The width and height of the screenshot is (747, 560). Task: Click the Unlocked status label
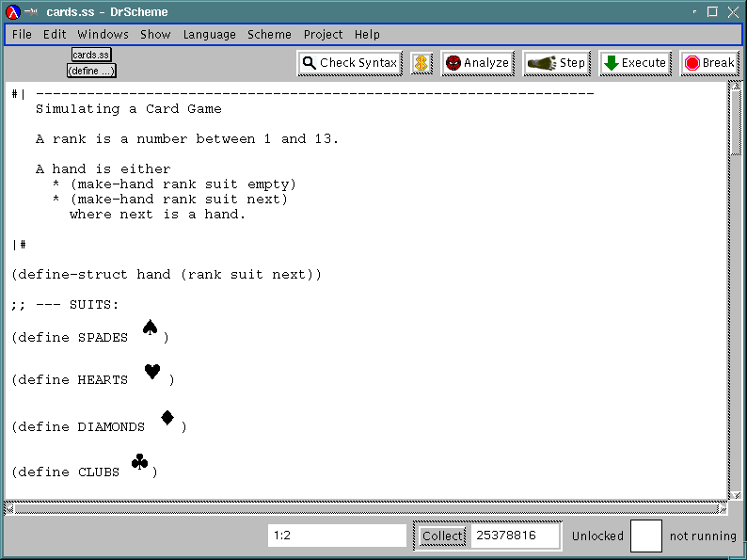597,536
